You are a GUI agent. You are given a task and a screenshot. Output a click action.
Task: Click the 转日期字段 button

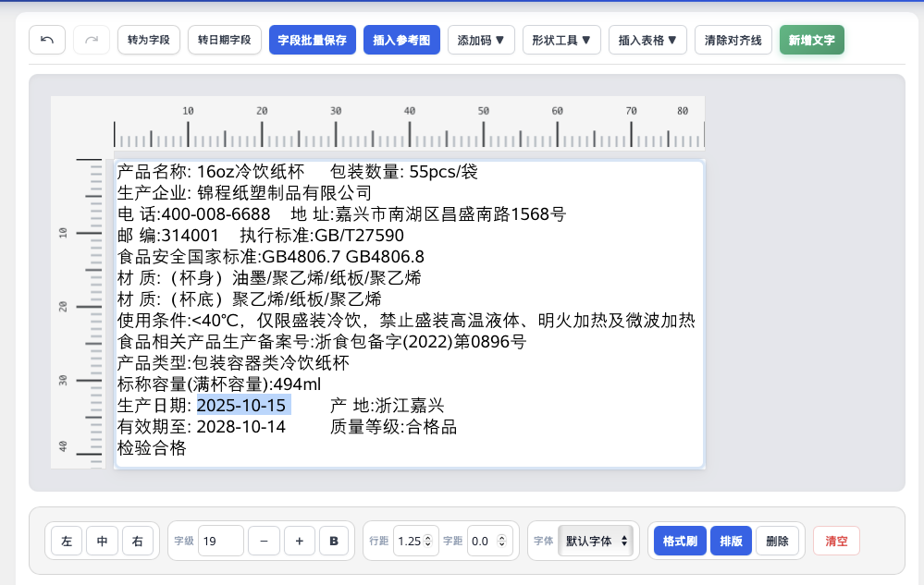click(x=225, y=41)
